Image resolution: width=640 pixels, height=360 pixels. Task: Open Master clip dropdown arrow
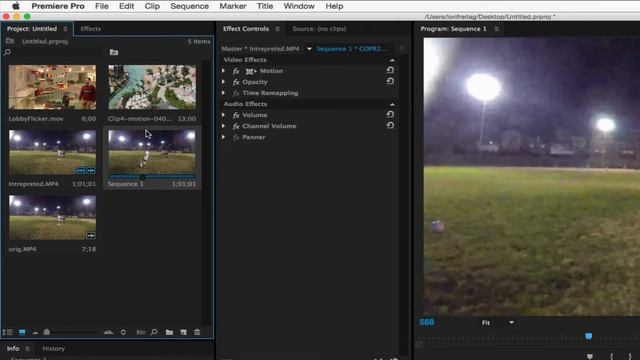pos(309,49)
